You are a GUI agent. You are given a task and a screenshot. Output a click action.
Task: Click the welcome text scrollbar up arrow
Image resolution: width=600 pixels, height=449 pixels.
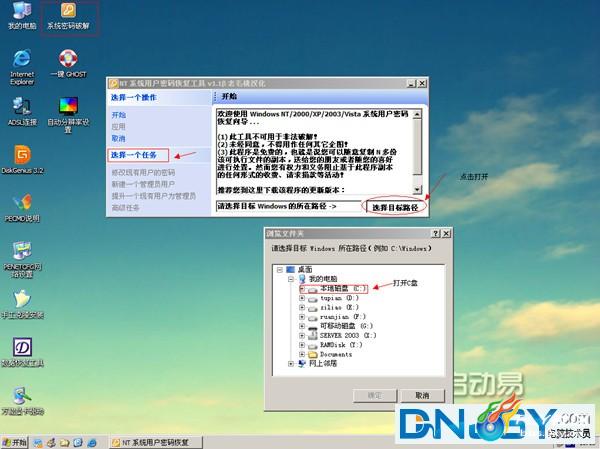point(417,114)
